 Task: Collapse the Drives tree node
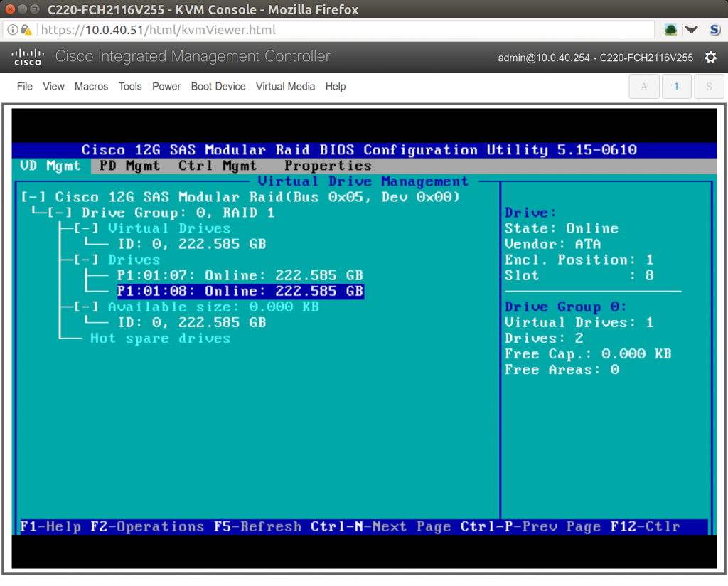click(86, 260)
